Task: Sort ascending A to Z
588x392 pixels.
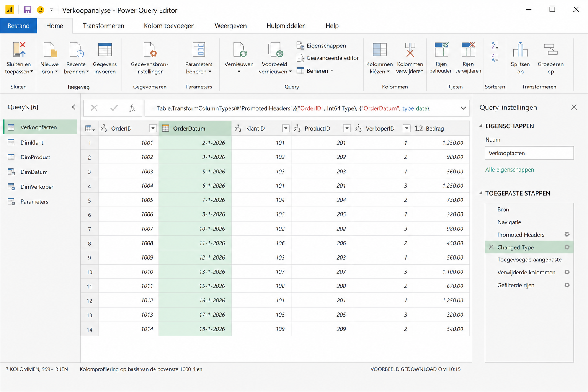Action: point(495,45)
